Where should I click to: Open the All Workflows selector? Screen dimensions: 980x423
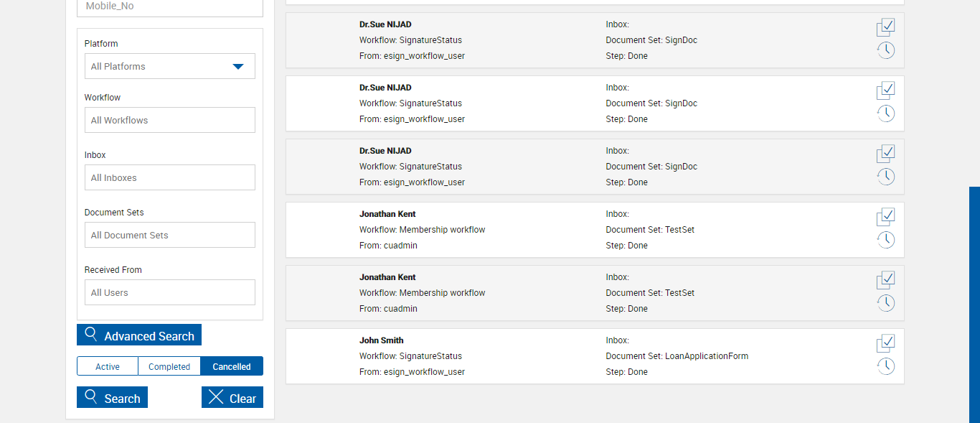pos(170,120)
